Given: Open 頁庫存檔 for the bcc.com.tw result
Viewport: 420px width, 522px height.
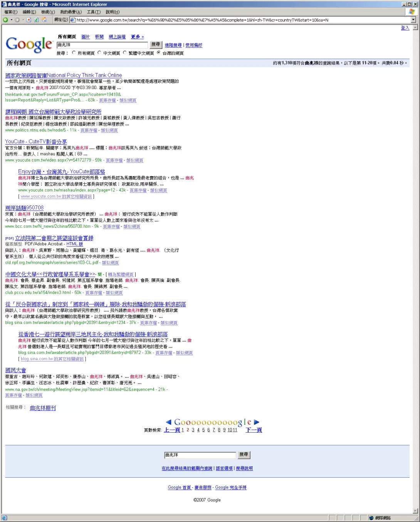Looking at the screenshot, I should click(x=111, y=227).
